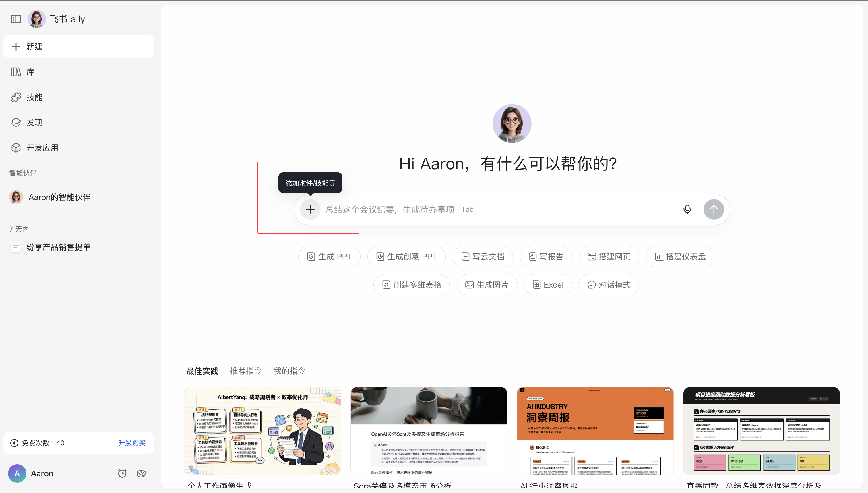Go to 发现 discover page
This screenshot has width=868, height=493.
(34, 122)
